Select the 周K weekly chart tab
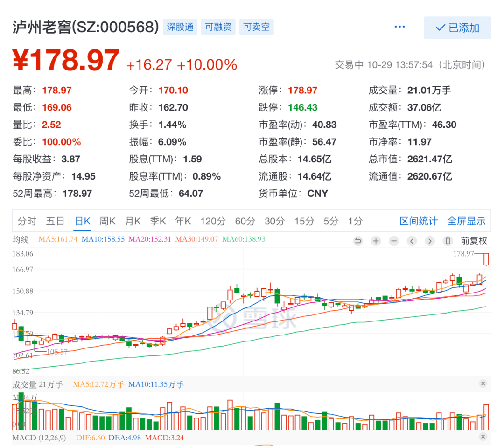504x446 pixels. (107, 221)
